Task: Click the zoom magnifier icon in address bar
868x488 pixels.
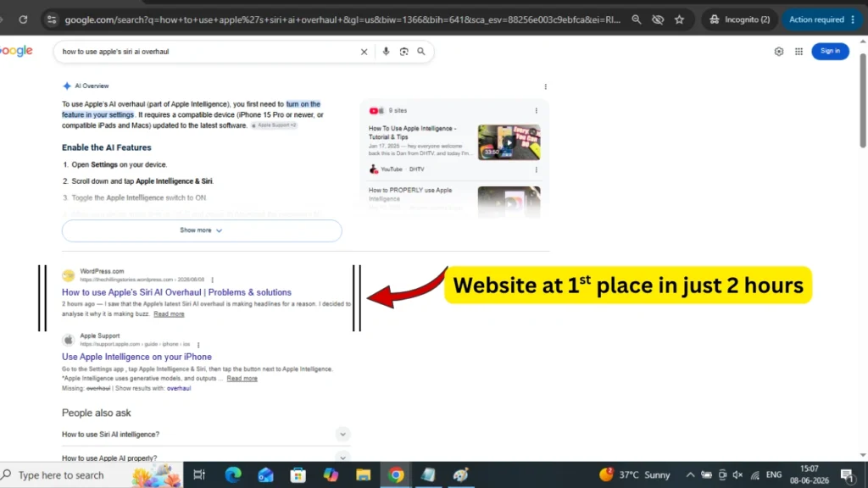Action: point(636,19)
